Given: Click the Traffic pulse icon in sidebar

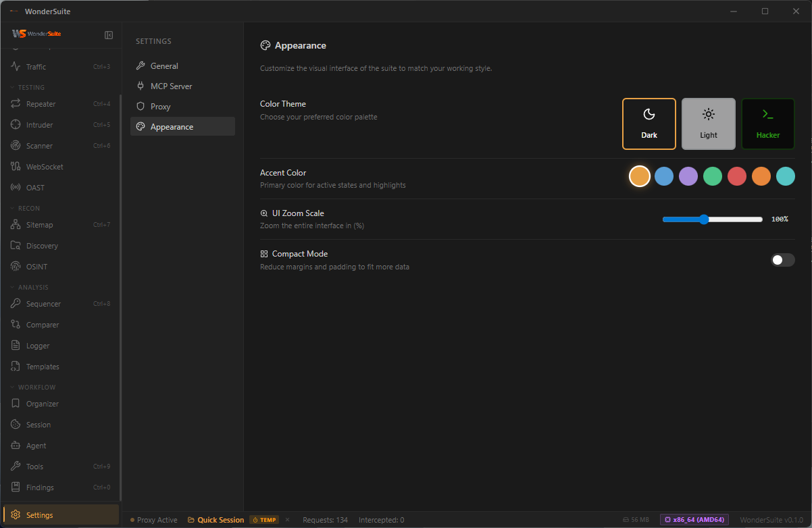Looking at the screenshot, I should click(16, 66).
